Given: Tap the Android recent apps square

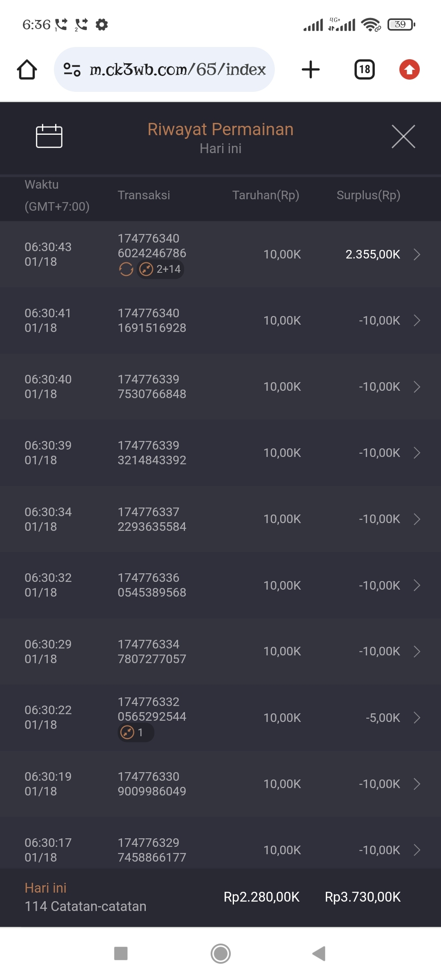Looking at the screenshot, I should tap(121, 953).
